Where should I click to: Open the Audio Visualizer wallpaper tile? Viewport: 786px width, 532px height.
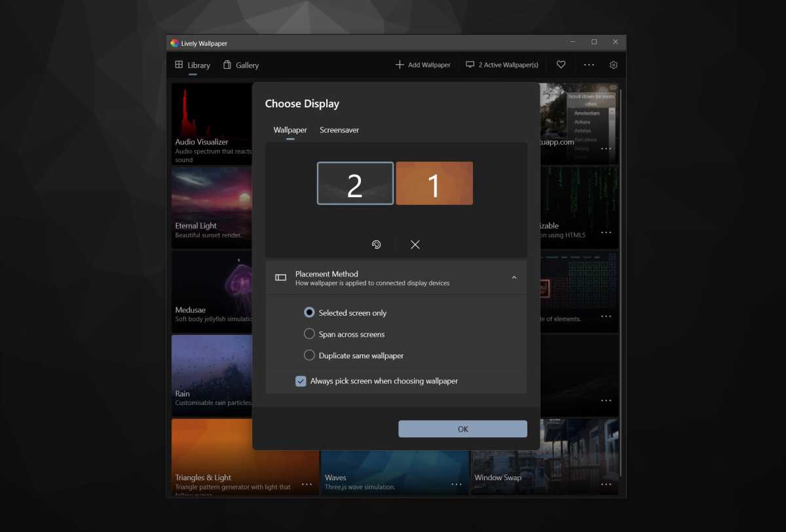[212, 124]
